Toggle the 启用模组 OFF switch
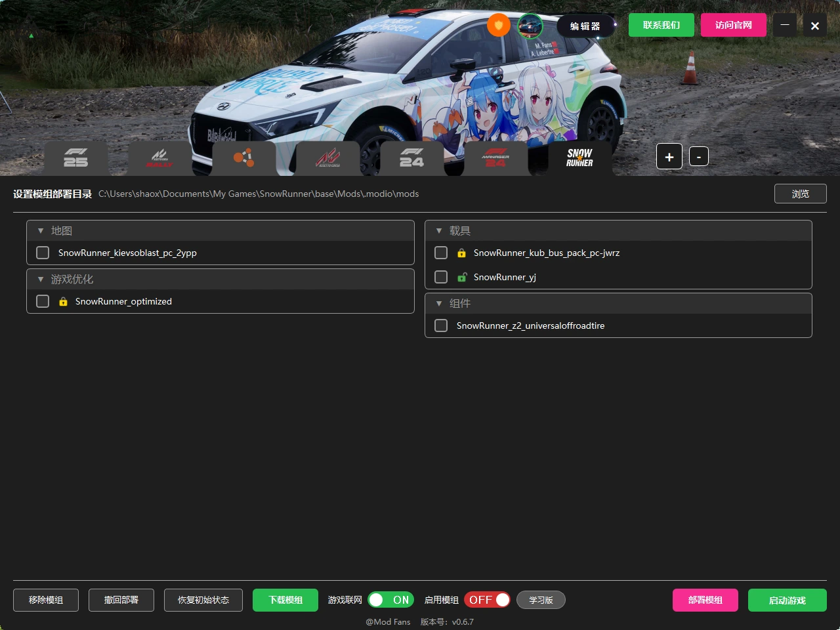This screenshot has height=630, width=840. point(487,600)
